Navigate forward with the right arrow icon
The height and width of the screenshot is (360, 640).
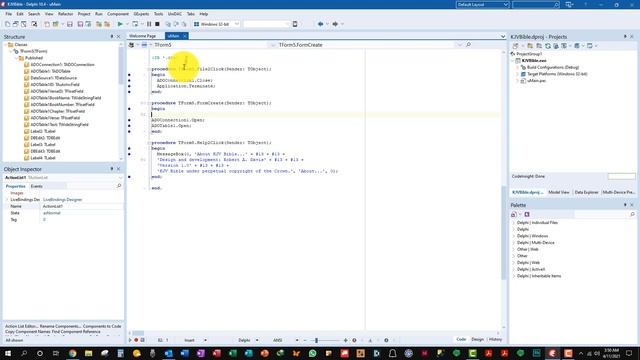pos(335,24)
